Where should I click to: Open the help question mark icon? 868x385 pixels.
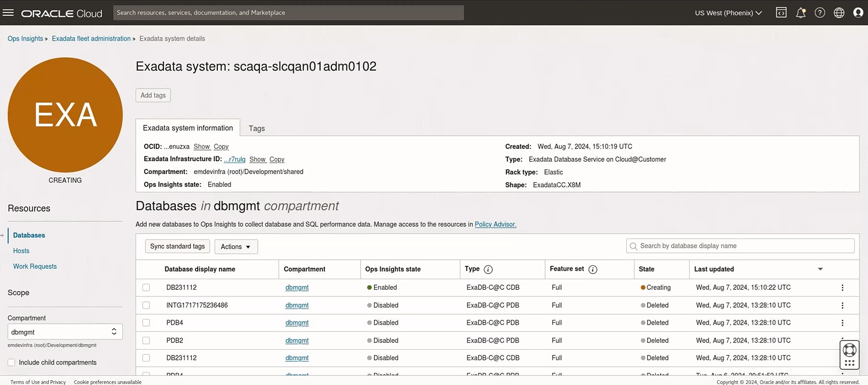(820, 13)
